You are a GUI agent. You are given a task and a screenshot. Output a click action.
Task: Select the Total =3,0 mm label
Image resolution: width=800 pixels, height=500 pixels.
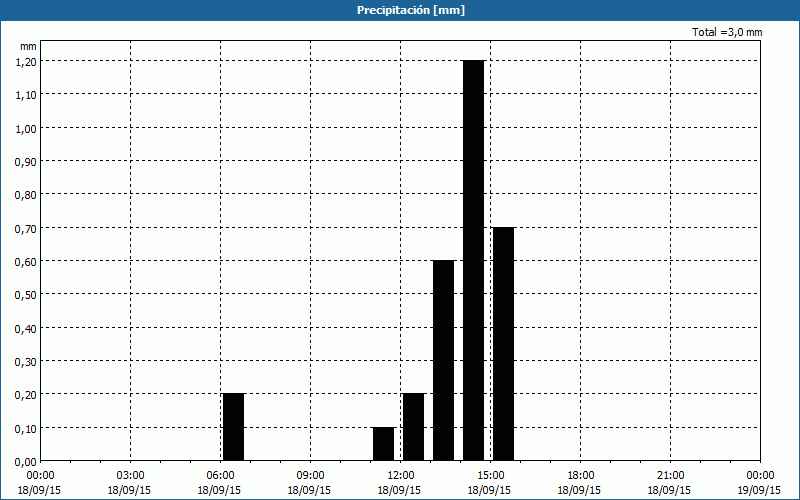[727, 32]
